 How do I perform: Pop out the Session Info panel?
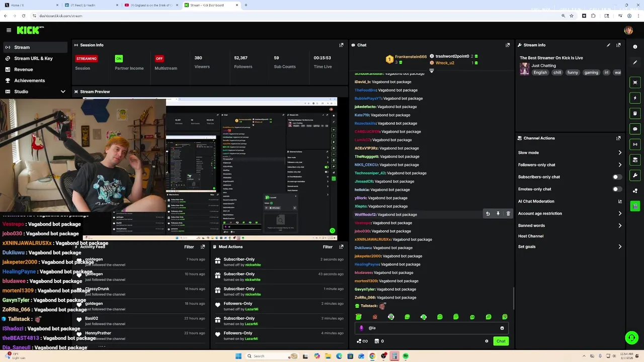[341, 45]
